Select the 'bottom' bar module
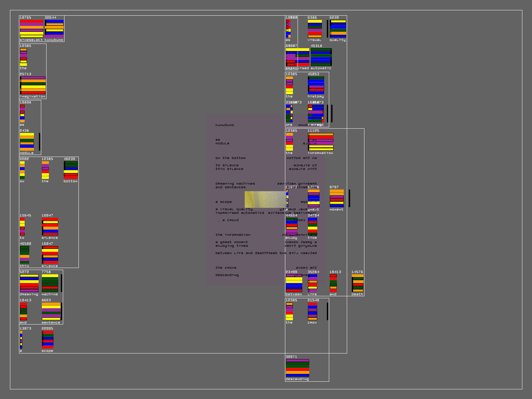 (71, 170)
